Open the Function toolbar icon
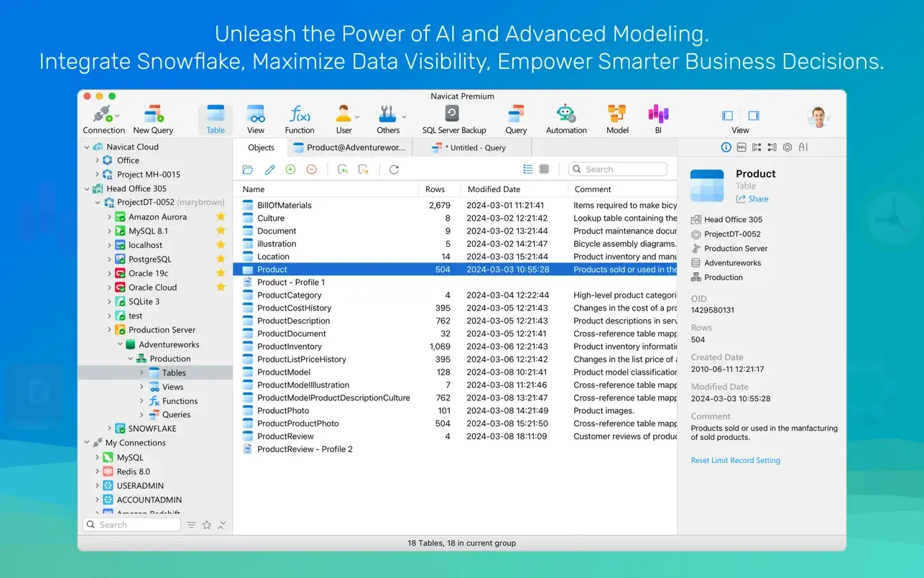The height and width of the screenshot is (578, 924). pos(300,120)
